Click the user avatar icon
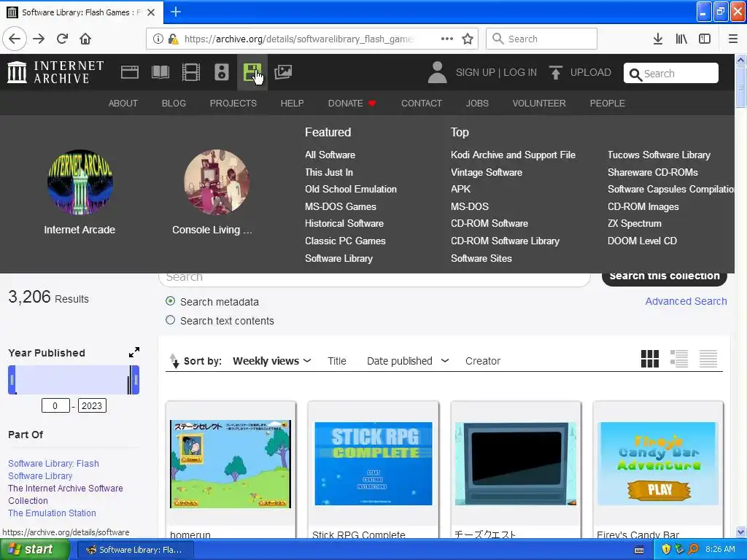The height and width of the screenshot is (560, 747). click(438, 72)
